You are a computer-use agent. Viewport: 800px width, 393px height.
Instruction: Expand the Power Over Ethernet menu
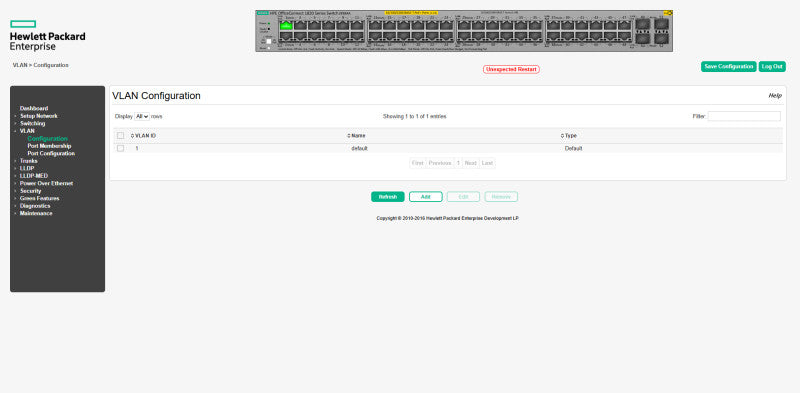(x=46, y=183)
